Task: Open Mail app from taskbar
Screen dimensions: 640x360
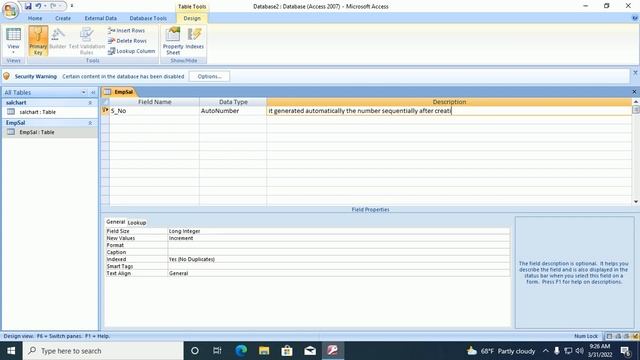Action: [310, 351]
